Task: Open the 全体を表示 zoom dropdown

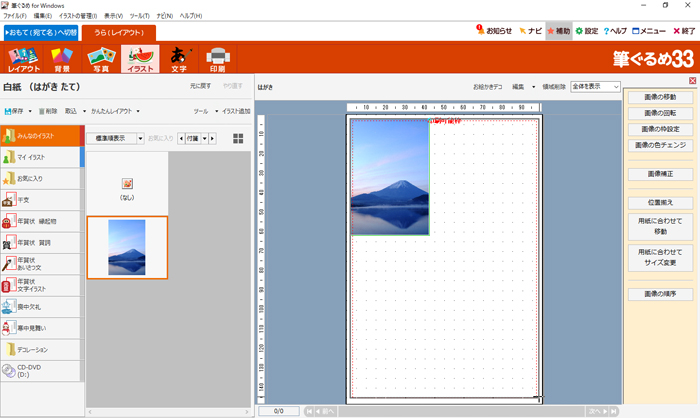Action: coord(594,87)
